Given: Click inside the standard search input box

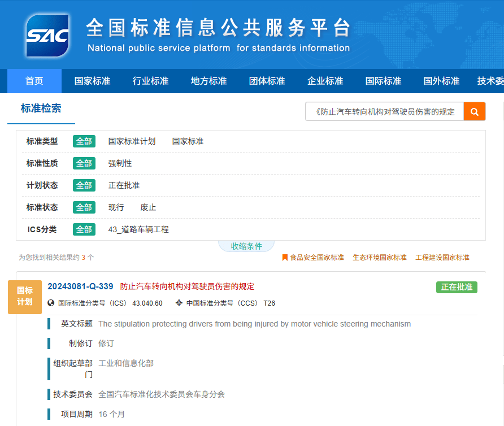Looking at the screenshot, I should point(384,111).
